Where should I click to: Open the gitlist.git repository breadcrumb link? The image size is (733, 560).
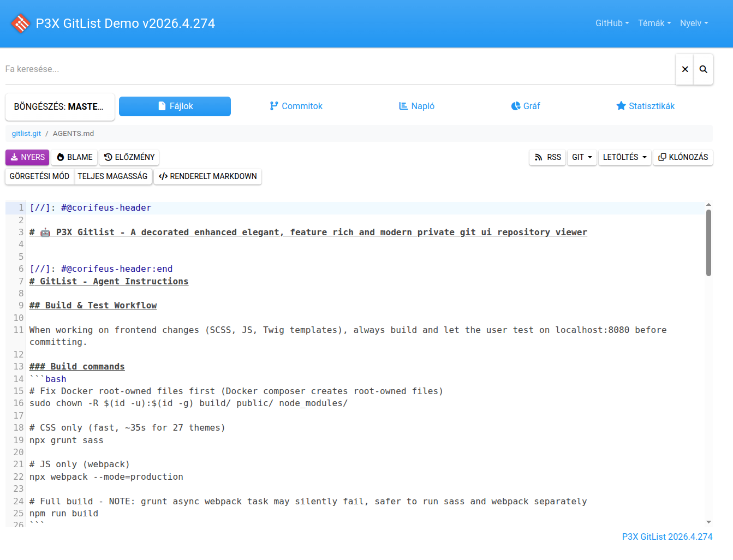pos(26,133)
